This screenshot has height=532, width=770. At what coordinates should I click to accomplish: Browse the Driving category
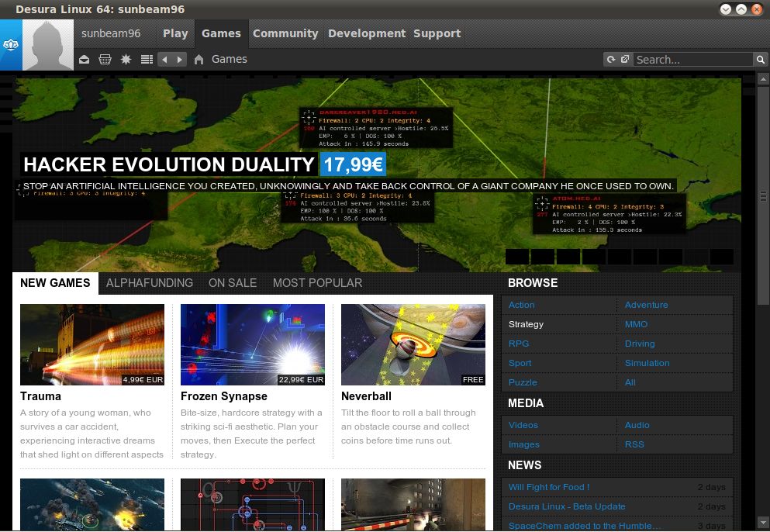640,344
